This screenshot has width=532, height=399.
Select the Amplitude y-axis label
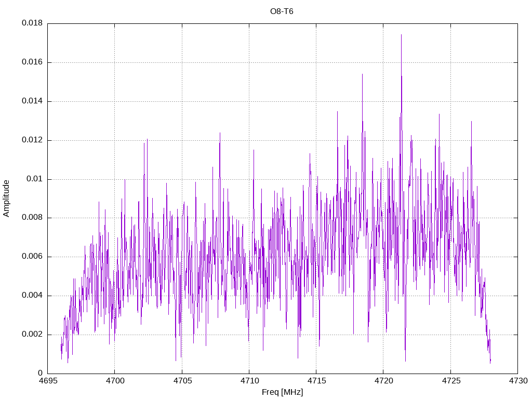(x=6, y=198)
